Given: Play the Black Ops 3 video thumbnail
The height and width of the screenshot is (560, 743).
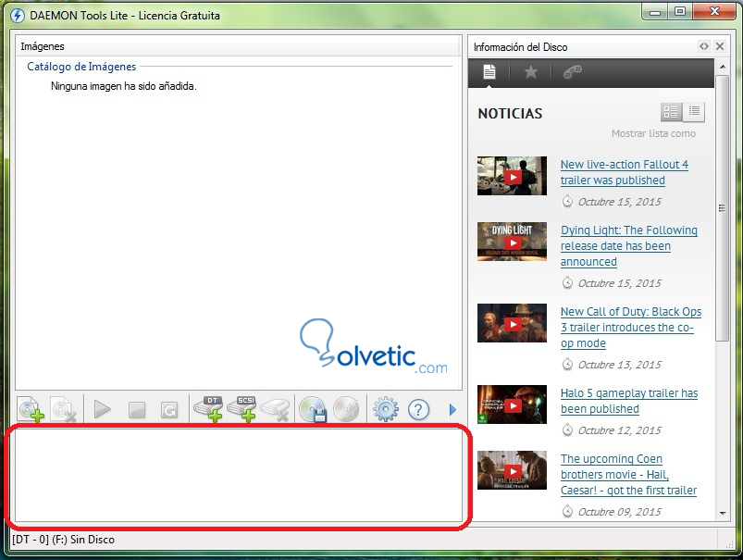Looking at the screenshot, I should (513, 324).
